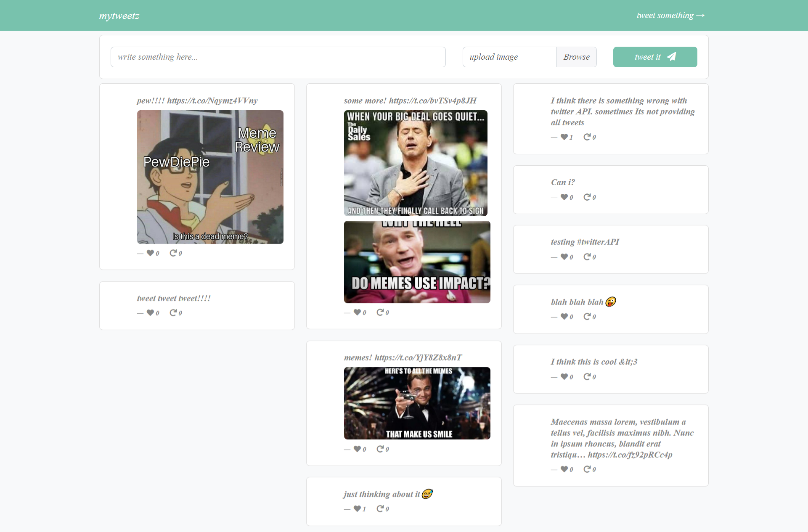The image size is (808, 532).
Task: Retweet the "Maecenas massa lorem" tweet
Action: (x=587, y=469)
